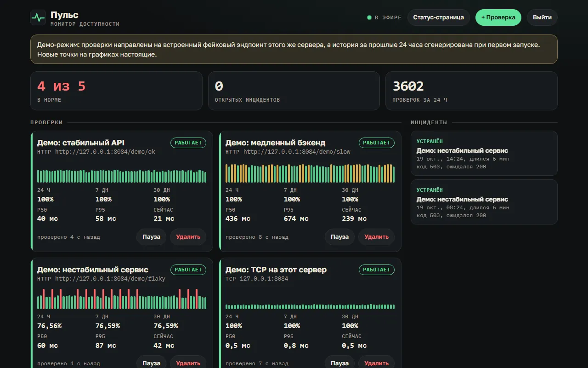Screen dimensions: 588x368
Task: Pause the Демо: медленный бэкенд check
Action: coord(339,237)
